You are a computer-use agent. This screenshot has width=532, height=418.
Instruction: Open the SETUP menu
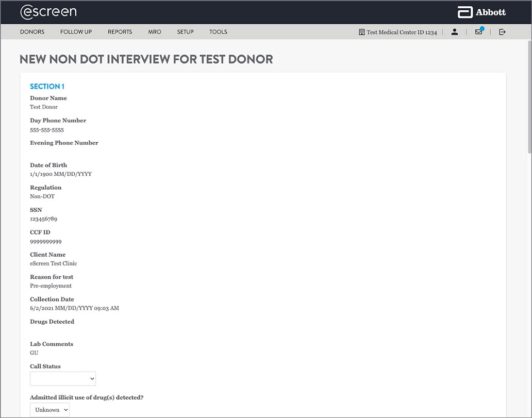pyautogui.click(x=185, y=32)
